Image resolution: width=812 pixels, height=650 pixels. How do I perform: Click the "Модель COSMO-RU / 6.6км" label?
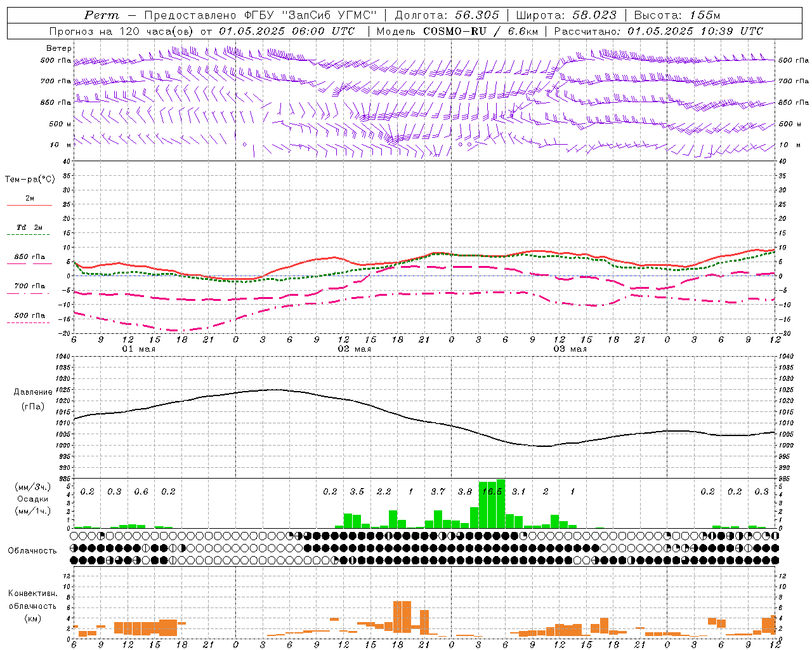(x=457, y=31)
